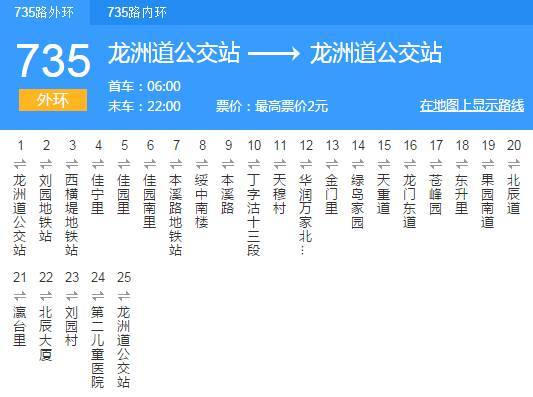Click transfer arrows icon under stop number 21
The image size is (533, 397).
(x=20, y=296)
